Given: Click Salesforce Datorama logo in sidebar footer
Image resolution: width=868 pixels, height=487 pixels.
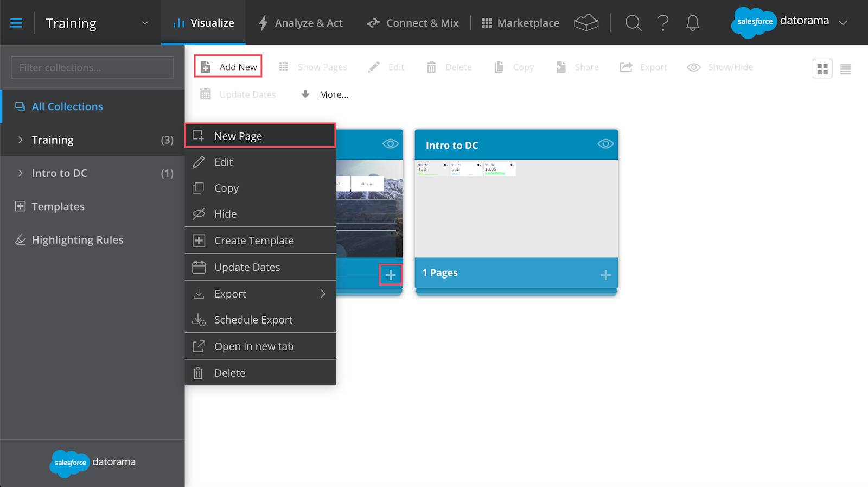Looking at the screenshot, I should point(93,463).
